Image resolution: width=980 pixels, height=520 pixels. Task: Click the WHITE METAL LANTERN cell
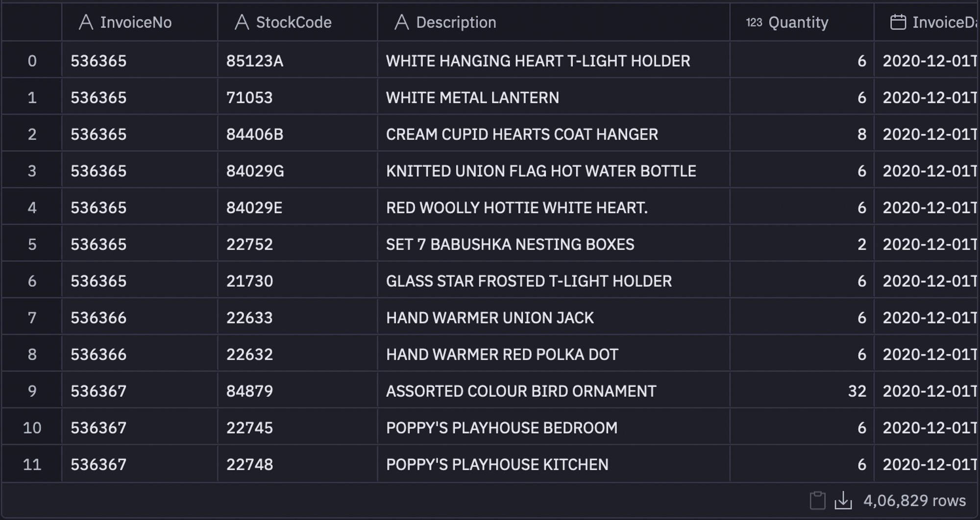554,98
